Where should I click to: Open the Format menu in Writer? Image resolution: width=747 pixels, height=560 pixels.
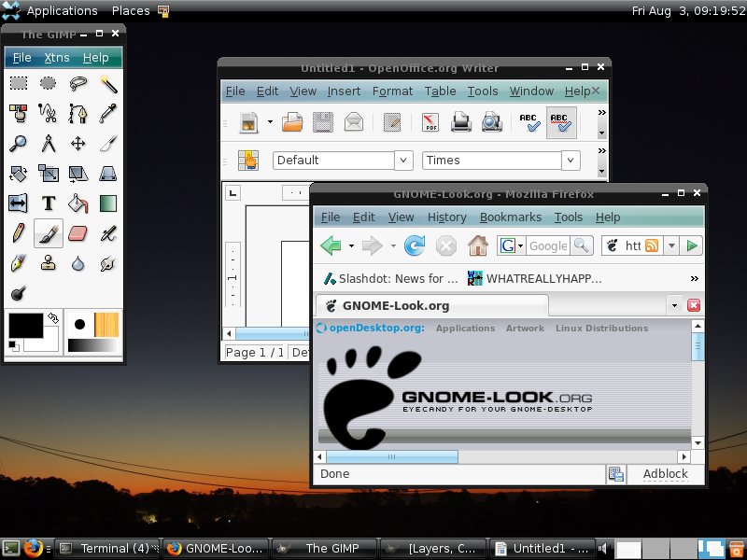click(392, 91)
